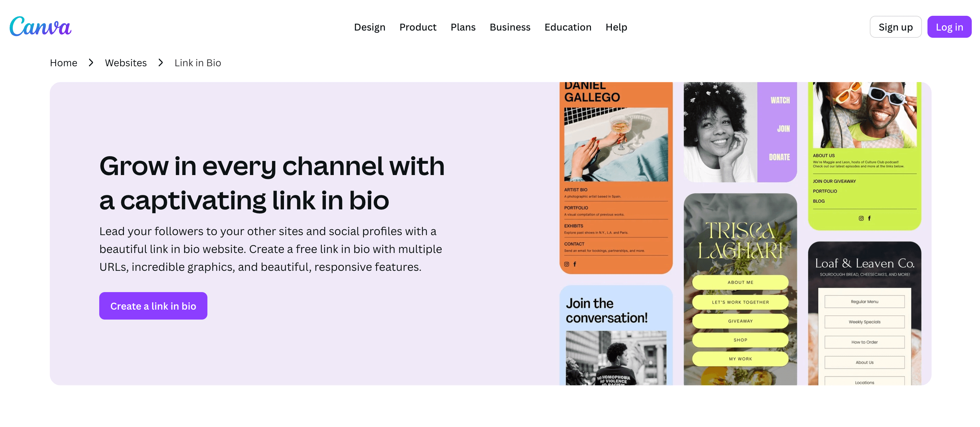Open the Design menu
This screenshot has width=980, height=427.
tap(369, 27)
